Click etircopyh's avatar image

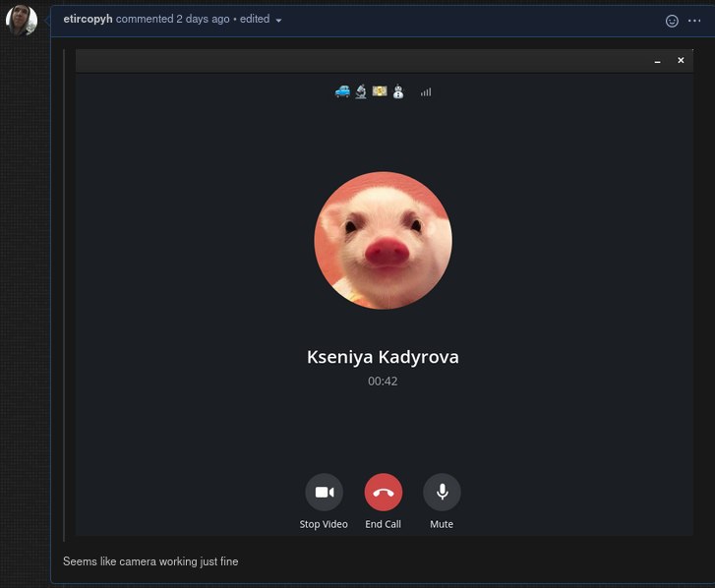(x=22, y=20)
